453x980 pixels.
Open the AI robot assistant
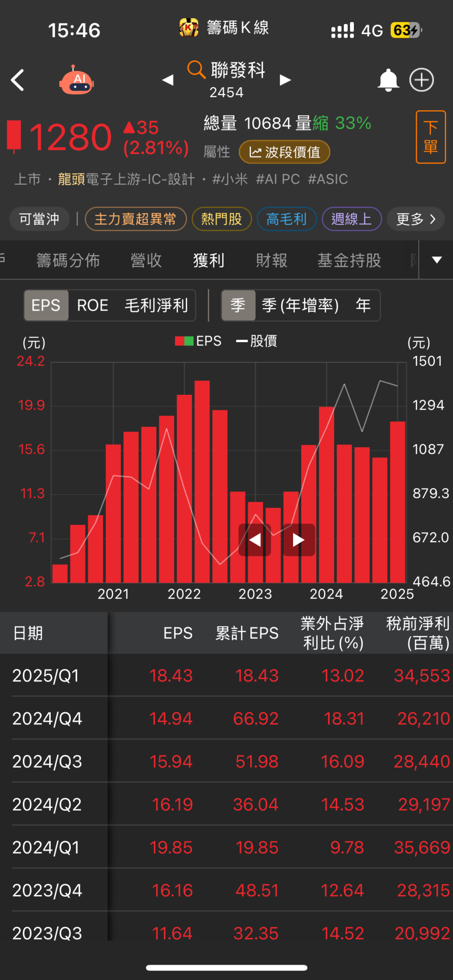(x=77, y=80)
